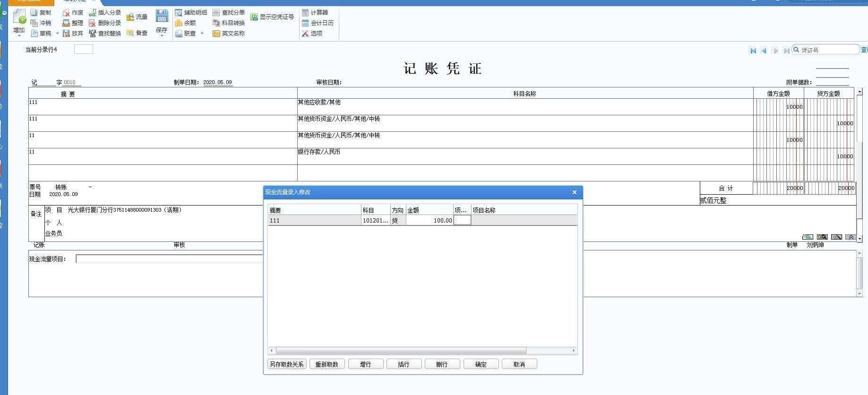This screenshot has height=395, width=868.
Task: Click the 插入分录 insert entry icon
Action: point(93,13)
